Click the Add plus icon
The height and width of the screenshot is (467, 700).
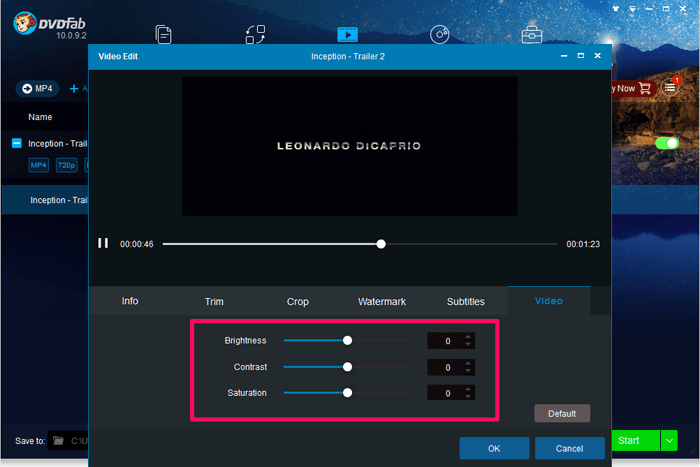pos(74,89)
